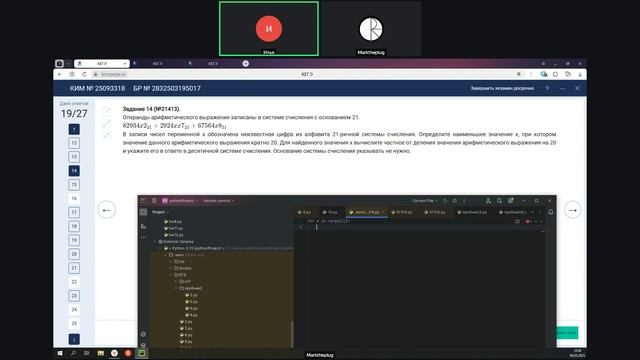Switch to the third browser tab КЕГЭ
640x360 pixels.
tap(213, 64)
